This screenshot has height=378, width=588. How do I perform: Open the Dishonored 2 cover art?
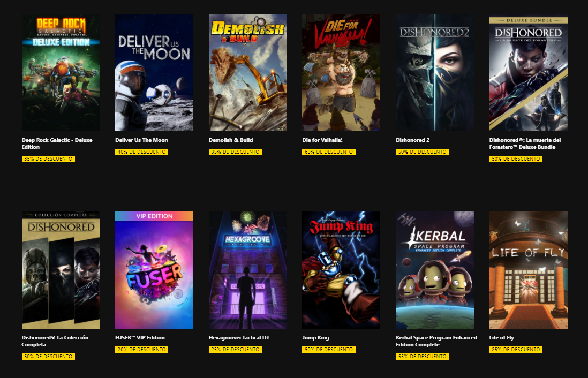pos(435,72)
